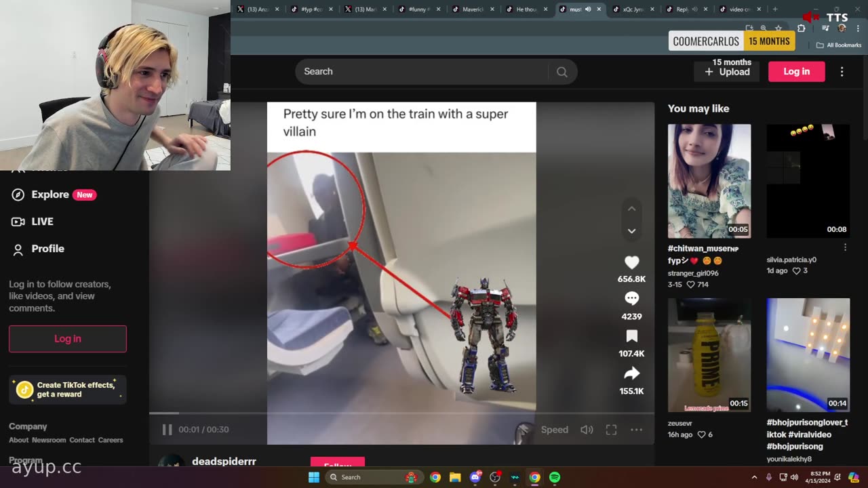This screenshot has width=868, height=488.
Task: Open File Explorer from the taskbar
Action: click(x=455, y=477)
